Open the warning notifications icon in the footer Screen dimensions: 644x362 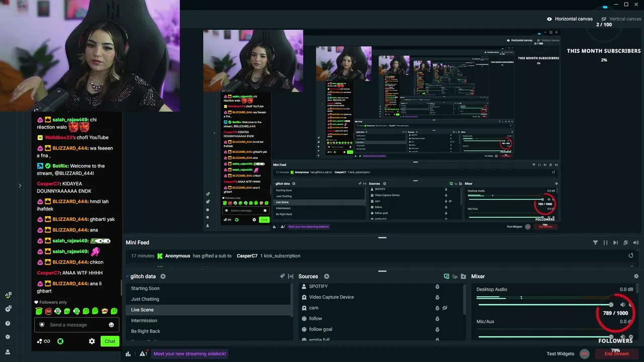tap(143, 354)
